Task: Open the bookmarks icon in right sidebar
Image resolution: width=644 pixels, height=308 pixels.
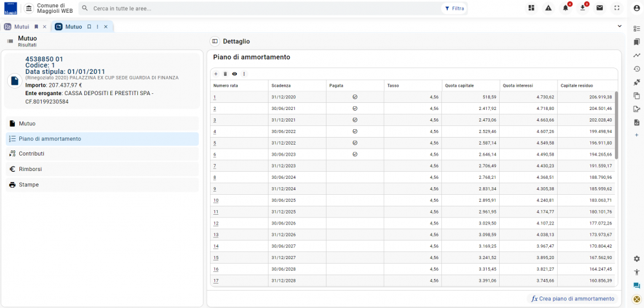Action: click(x=637, y=42)
